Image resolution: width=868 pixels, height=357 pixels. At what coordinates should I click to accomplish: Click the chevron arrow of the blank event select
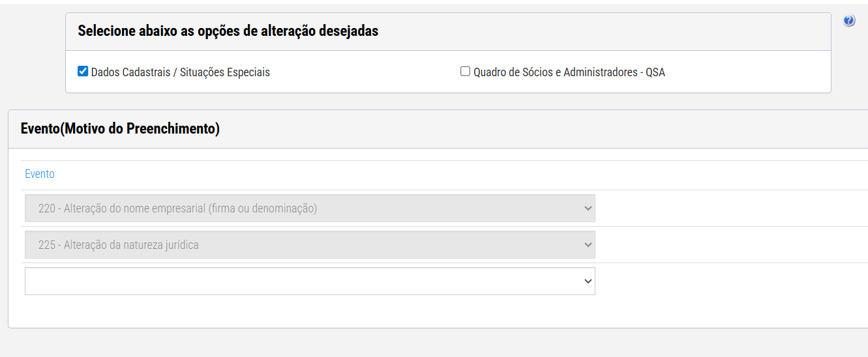(x=588, y=281)
